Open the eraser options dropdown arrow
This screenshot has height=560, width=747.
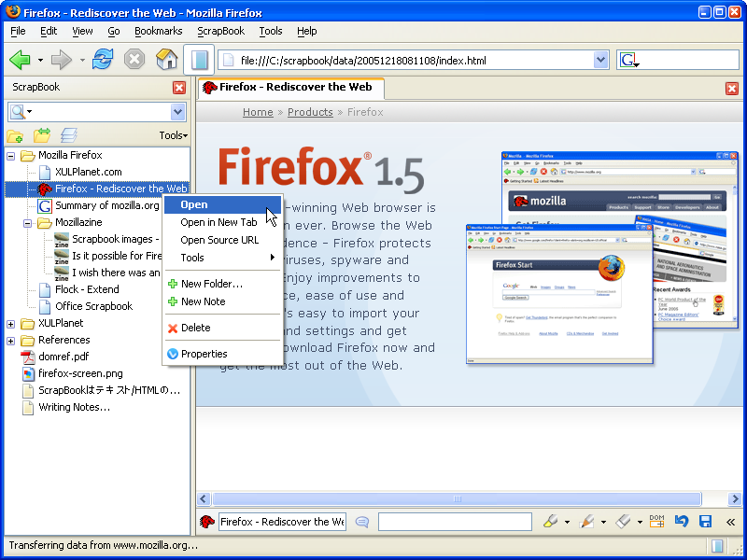pyautogui.click(x=640, y=523)
